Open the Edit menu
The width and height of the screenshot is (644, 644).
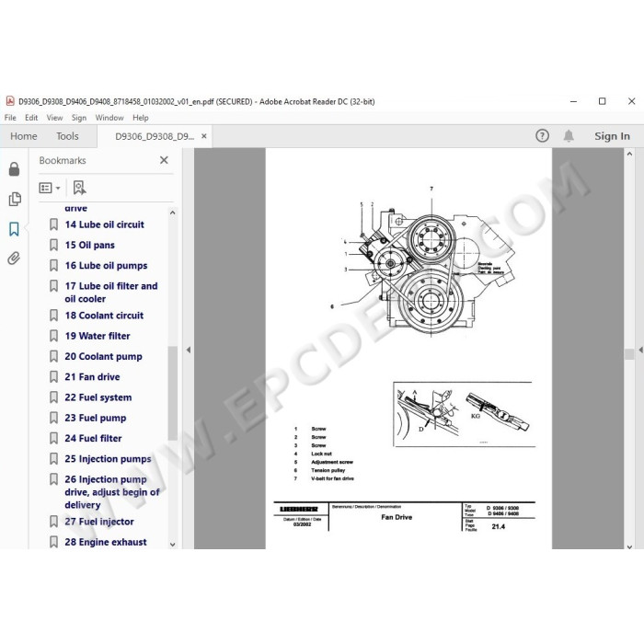(31, 118)
